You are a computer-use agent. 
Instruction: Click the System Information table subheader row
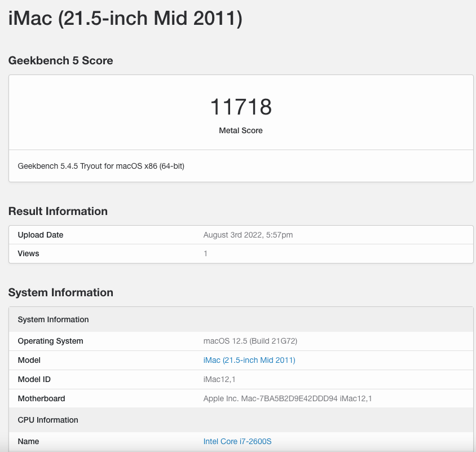(53, 319)
